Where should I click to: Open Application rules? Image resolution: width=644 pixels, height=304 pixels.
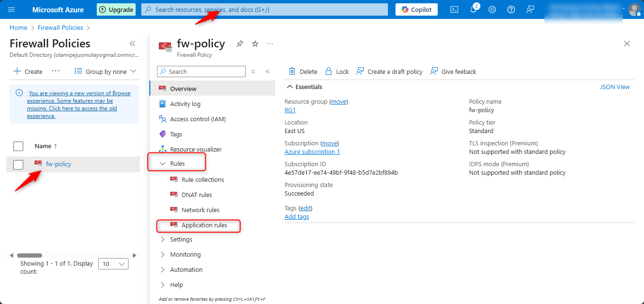(204, 225)
